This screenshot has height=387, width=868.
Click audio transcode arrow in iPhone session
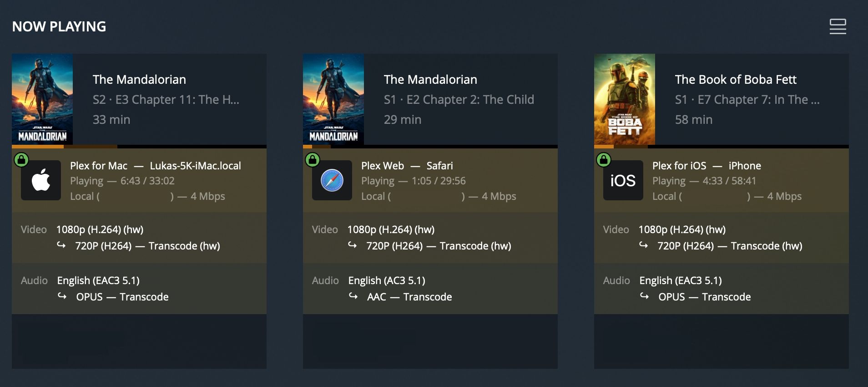coord(644,296)
